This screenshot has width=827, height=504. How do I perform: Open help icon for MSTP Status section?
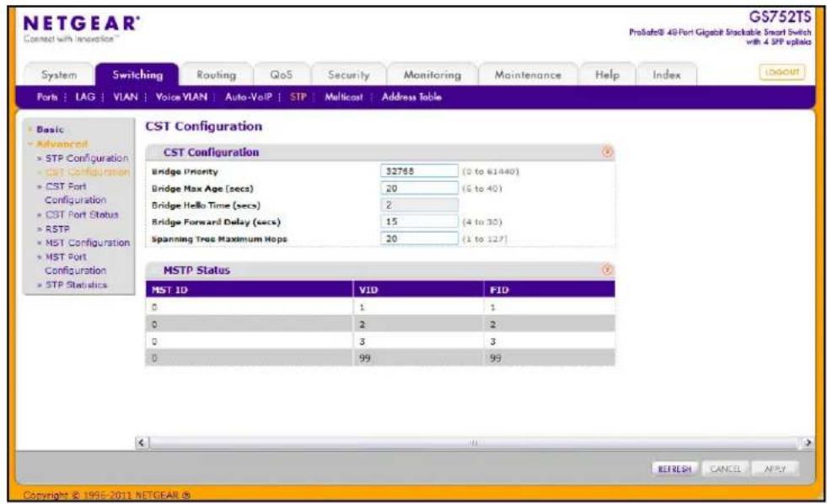[x=608, y=270]
